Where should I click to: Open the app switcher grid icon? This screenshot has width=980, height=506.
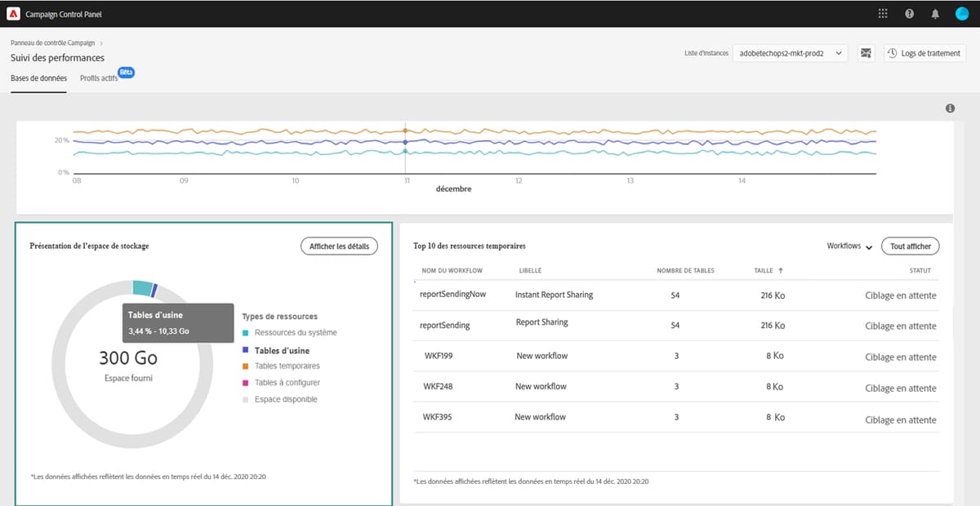pyautogui.click(x=881, y=13)
